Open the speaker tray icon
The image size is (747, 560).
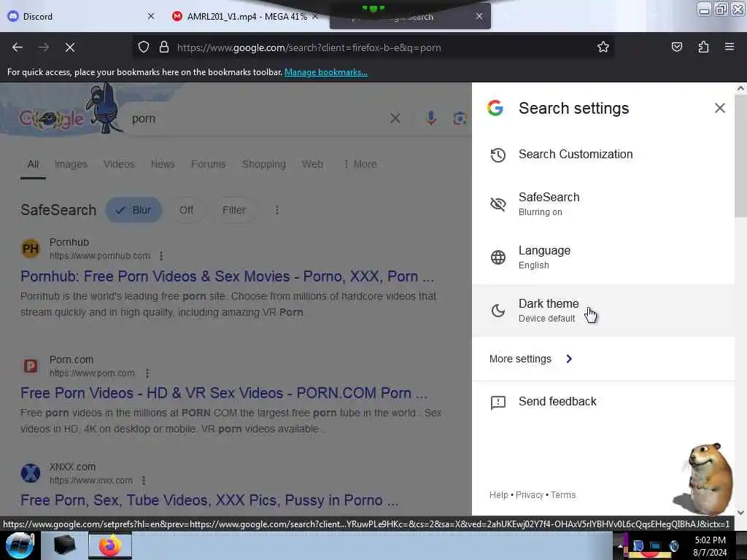click(673, 545)
